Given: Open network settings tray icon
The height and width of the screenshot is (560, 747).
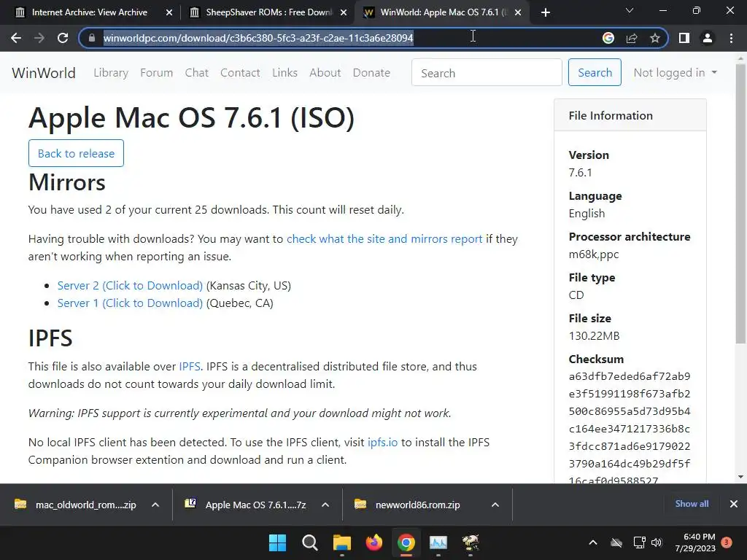Looking at the screenshot, I should tap(639, 542).
